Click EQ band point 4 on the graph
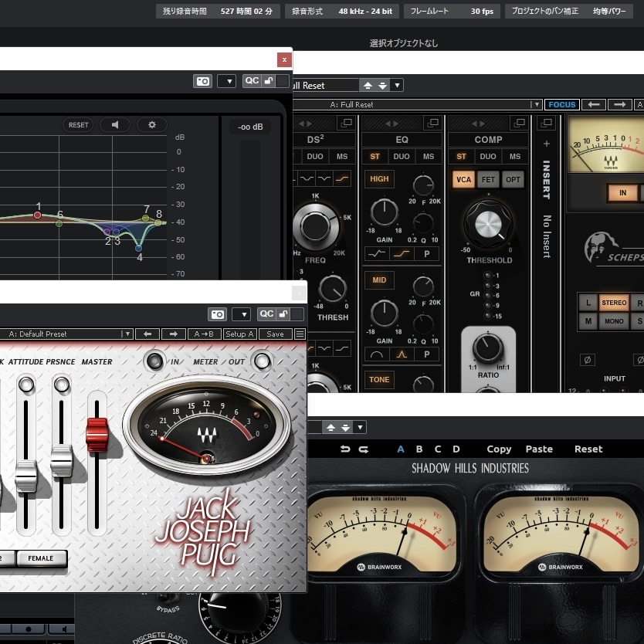 tap(138, 248)
